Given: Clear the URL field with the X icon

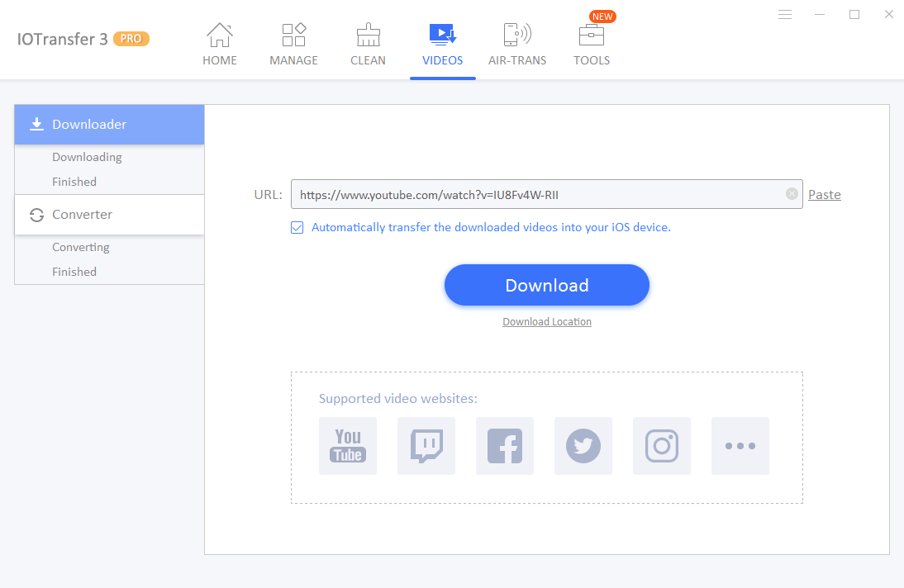Looking at the screenshot, I should [791, 194].
